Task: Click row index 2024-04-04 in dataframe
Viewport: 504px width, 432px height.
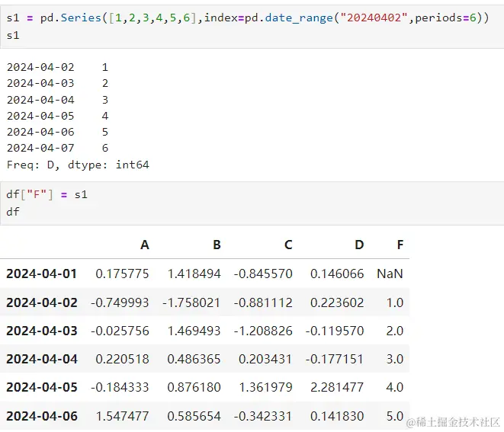Action: click(42, 359)
